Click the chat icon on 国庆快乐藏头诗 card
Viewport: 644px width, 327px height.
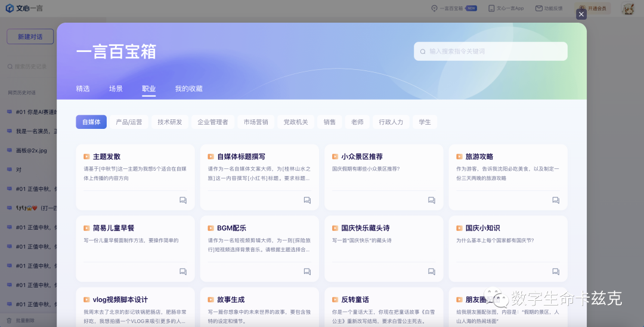pyautogui.click(x=432, y=272)
